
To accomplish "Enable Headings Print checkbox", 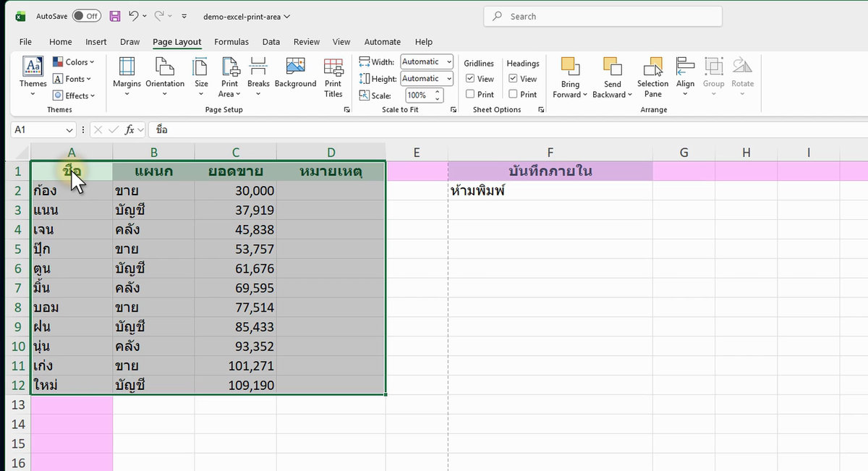I will (513, 94).
